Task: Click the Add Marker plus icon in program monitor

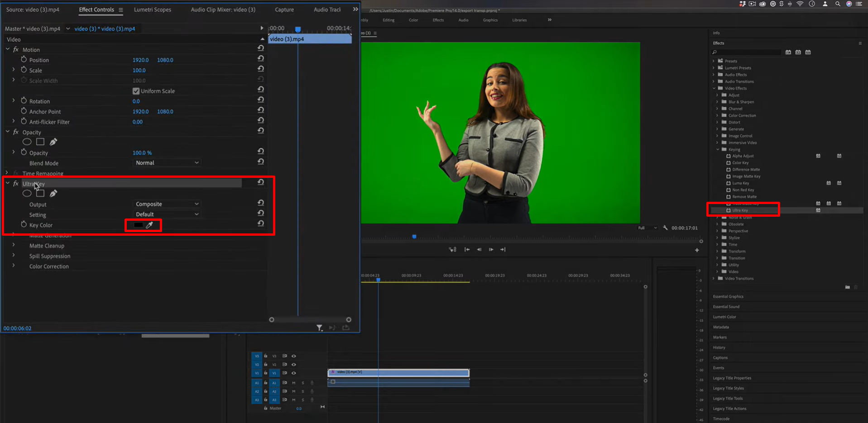Action: point(697,249)
